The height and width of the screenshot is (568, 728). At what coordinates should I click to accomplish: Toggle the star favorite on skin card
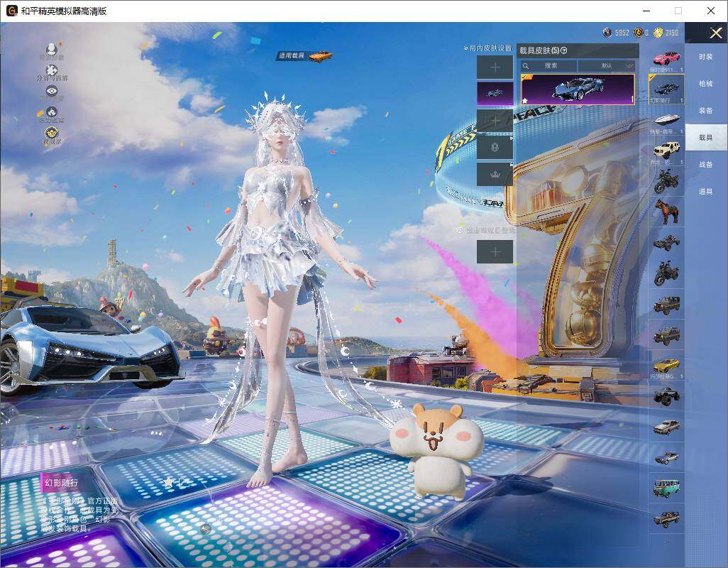(x=525, y=100)
